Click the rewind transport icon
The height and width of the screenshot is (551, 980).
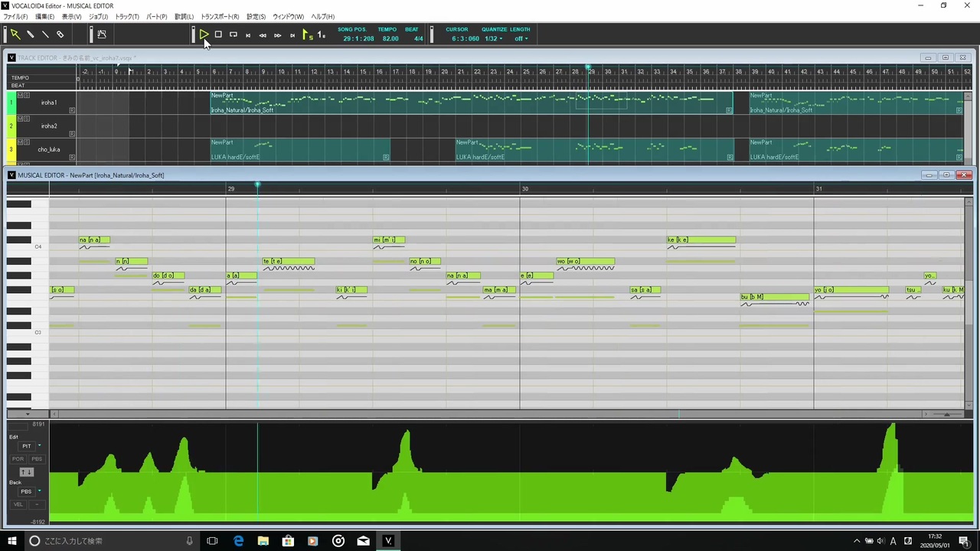pos(263,35)
